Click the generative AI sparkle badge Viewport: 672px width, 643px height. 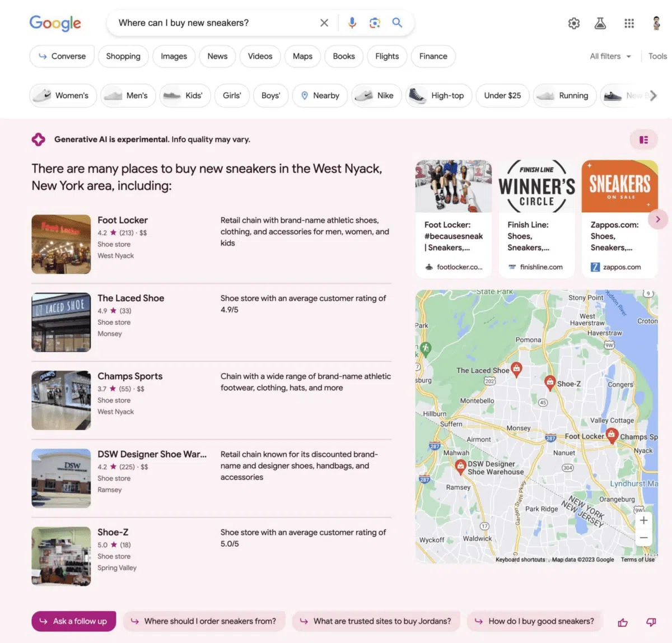click(x=38, y=139)
